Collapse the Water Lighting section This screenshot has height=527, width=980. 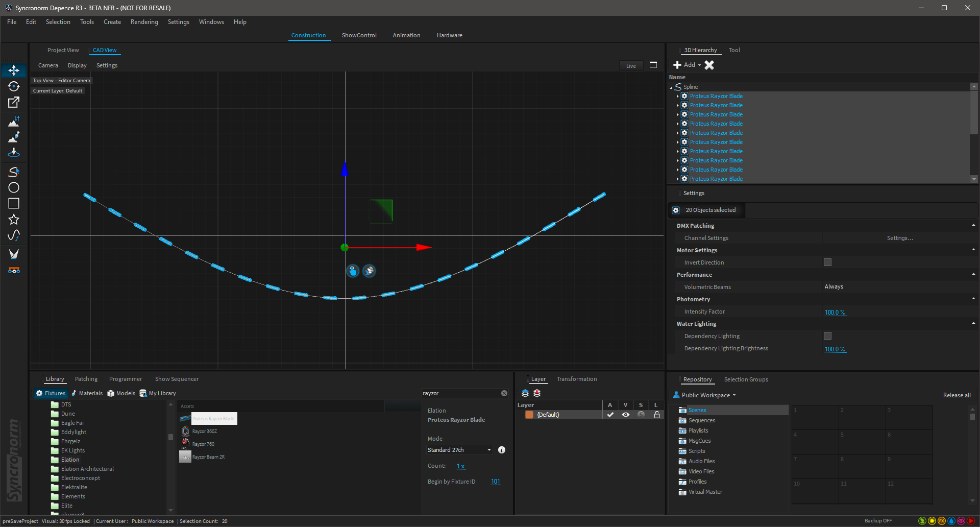973,323
